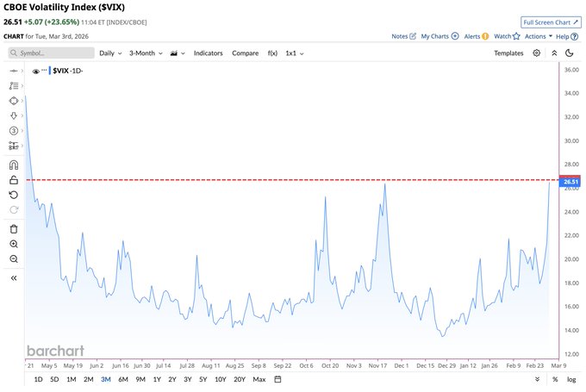586x392 pixels.
Task: Toggle percent scale with % button
Action: click(554, 379)
